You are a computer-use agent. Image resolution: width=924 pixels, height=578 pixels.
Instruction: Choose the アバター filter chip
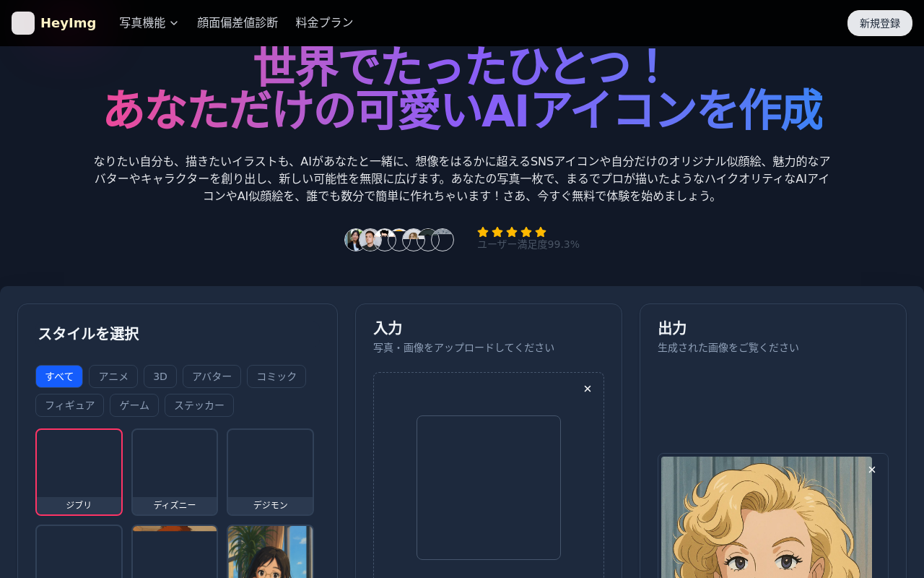(x=212, y=376)
